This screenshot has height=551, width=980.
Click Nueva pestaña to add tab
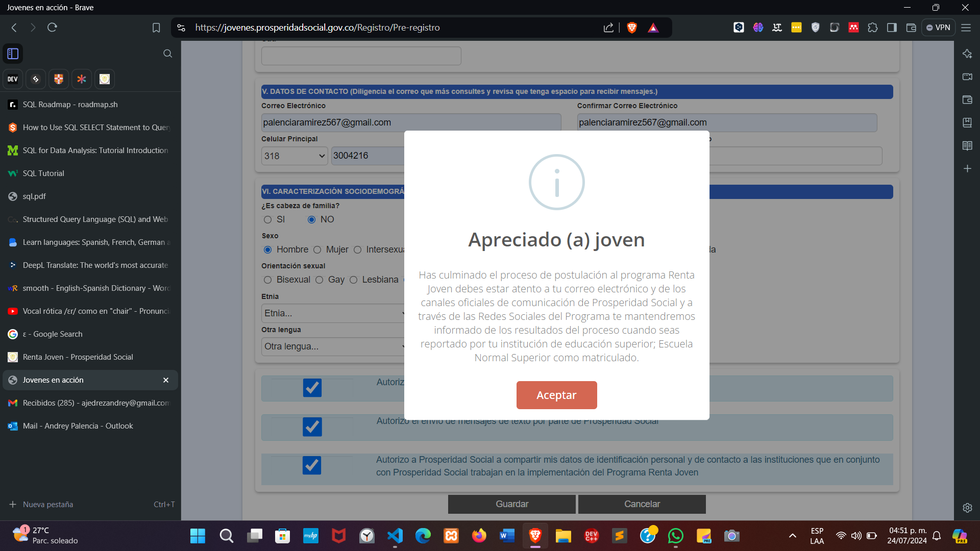(x=47, y=504)
